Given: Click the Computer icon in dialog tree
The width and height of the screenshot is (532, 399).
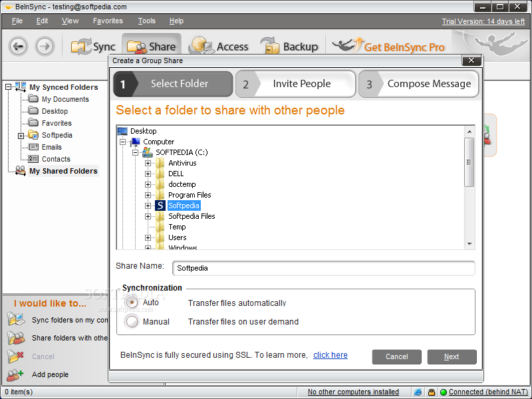Looking at the screenshot, I should (x=136, y=142).
